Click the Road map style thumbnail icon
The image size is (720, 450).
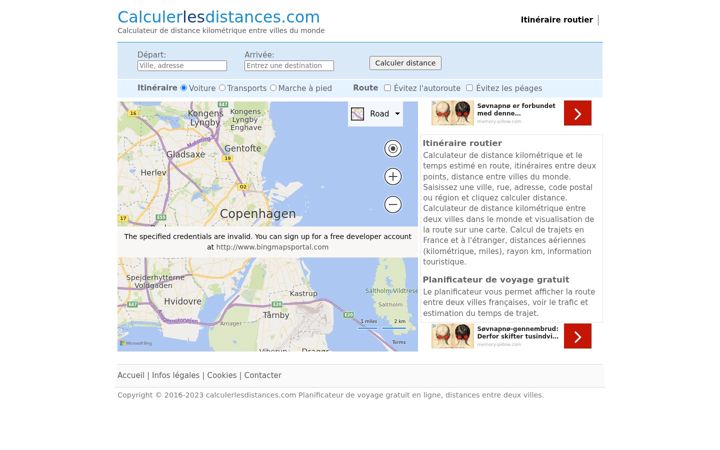[357, 113]
